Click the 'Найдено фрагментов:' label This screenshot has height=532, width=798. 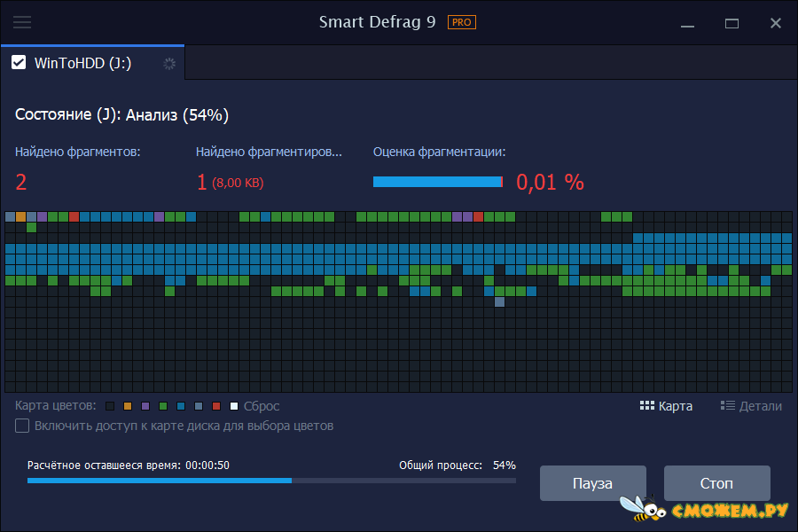click(x=77, y=152)
